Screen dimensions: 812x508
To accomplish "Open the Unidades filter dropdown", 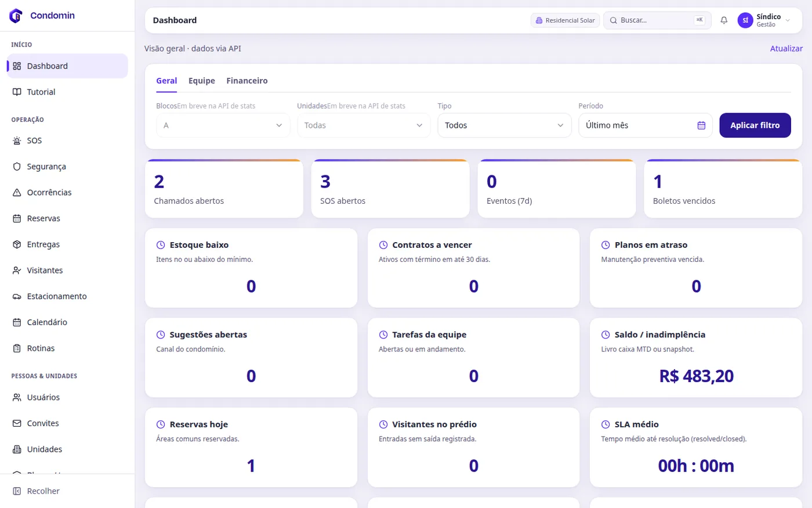I will [364, 125].
